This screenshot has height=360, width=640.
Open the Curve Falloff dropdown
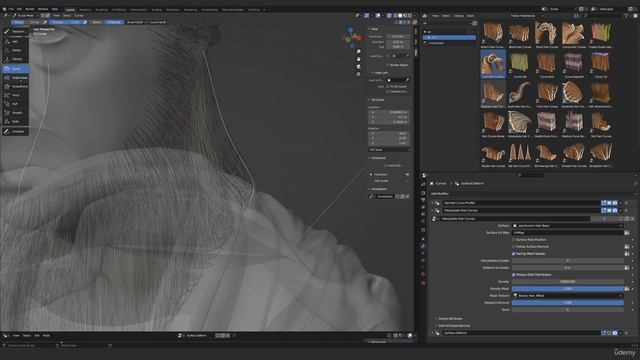[159, 22]
